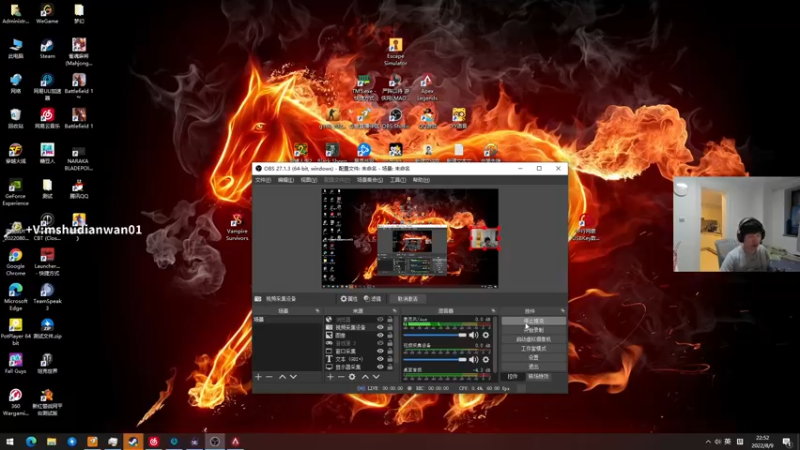
Task: Toggle visibility of 图像 source
Action: point(380,335)
